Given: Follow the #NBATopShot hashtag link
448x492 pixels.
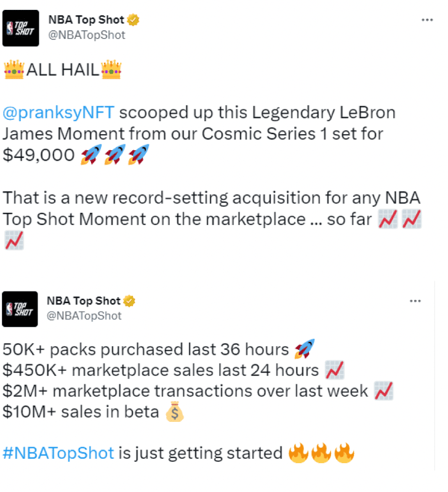Looking at the screenshot, I should click(x=58, y=453).
